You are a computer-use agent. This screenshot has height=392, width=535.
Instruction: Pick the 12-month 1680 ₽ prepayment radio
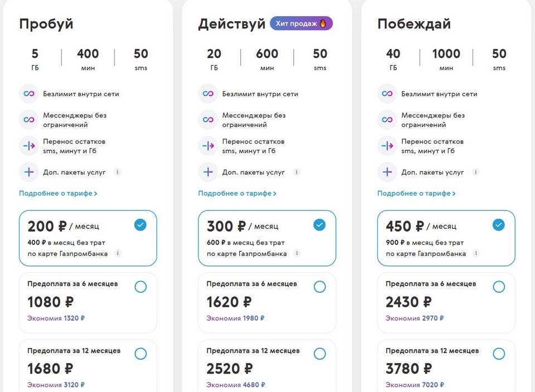(140, 354)
